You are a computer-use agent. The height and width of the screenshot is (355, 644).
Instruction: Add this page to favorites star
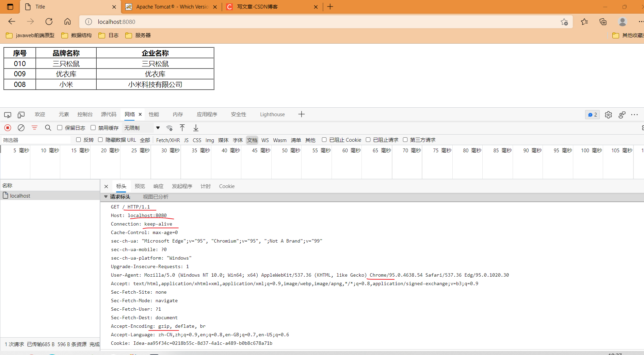click(564, 22)
